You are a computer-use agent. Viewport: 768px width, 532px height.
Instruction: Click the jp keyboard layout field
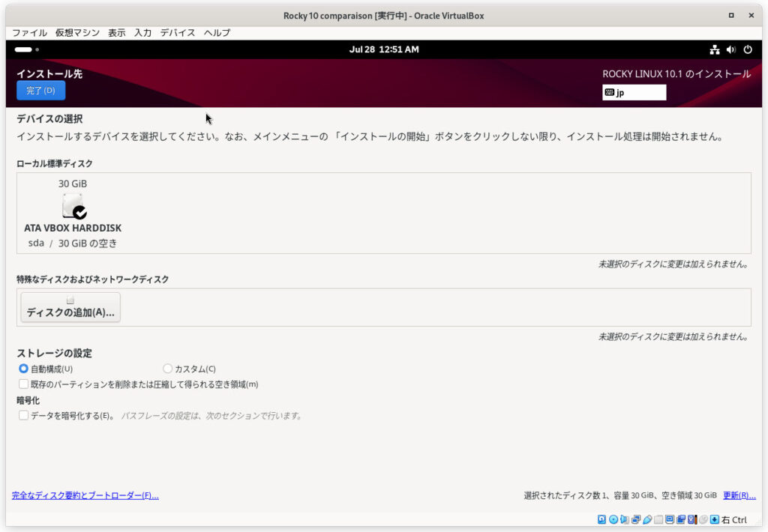coord(634,92)
